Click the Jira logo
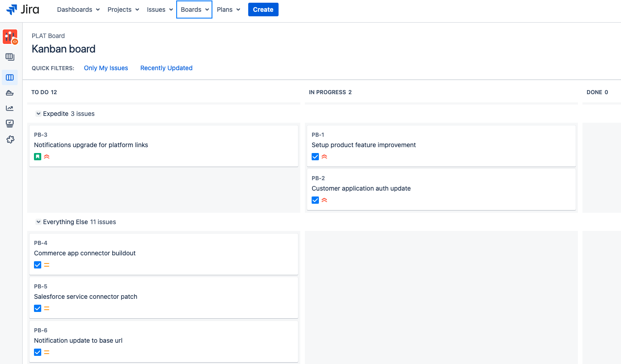 point(23,10)
